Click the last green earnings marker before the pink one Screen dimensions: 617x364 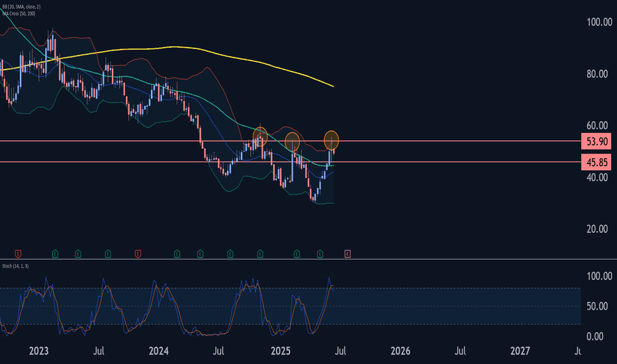(320, 254)
